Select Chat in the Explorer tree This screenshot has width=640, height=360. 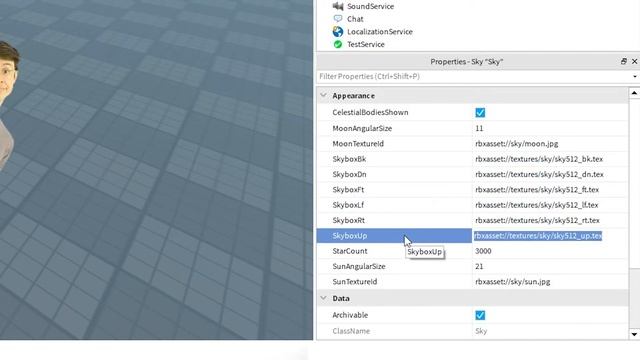(x=355, y=19)
